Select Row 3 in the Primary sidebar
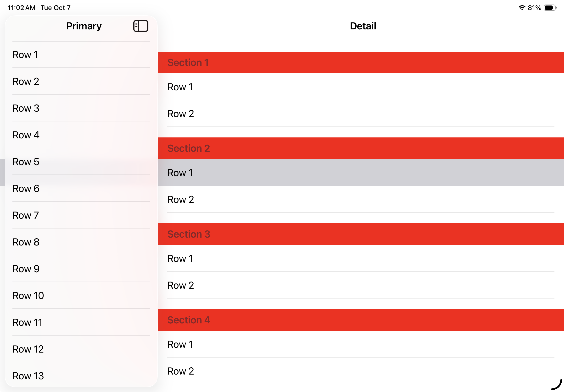 pyautogui.click(x=81, y=108)
